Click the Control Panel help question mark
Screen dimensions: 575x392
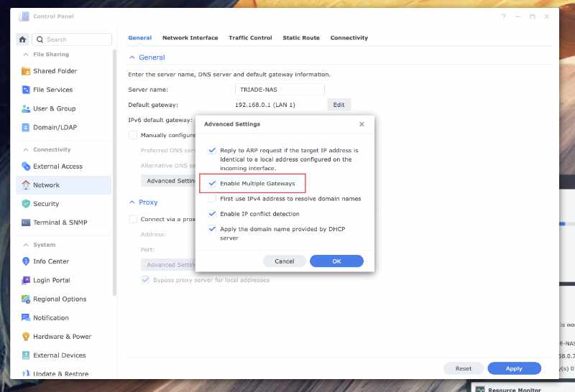click(x=504, y=17)
